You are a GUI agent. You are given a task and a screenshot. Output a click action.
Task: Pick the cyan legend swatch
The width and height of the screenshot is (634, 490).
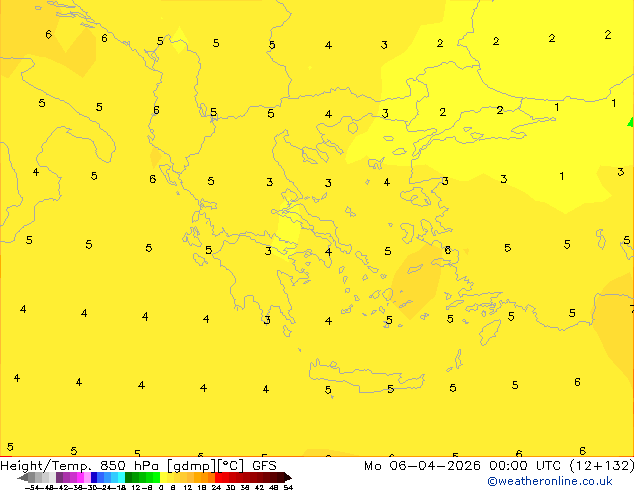(121, 477)
